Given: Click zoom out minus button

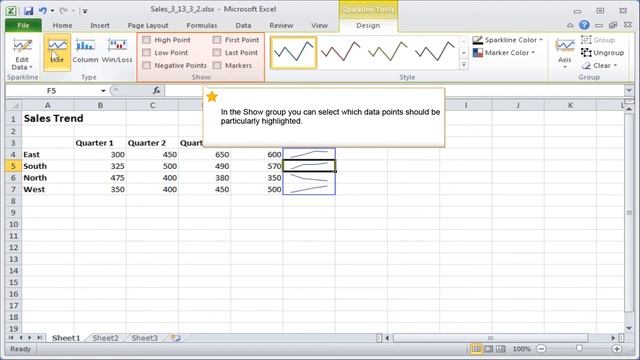Looking at the screenshot, I should [541, 349].
